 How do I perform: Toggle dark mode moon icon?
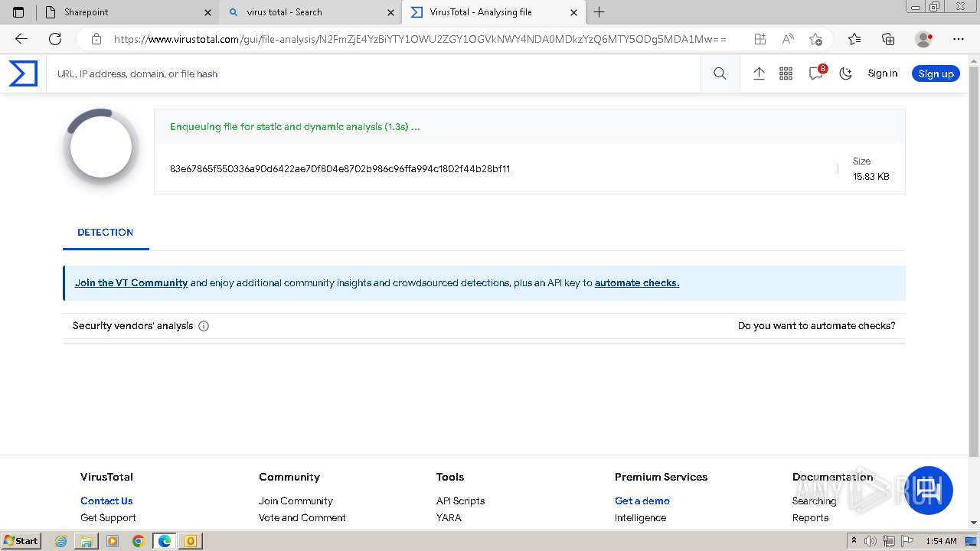click(x=846, y=73)
